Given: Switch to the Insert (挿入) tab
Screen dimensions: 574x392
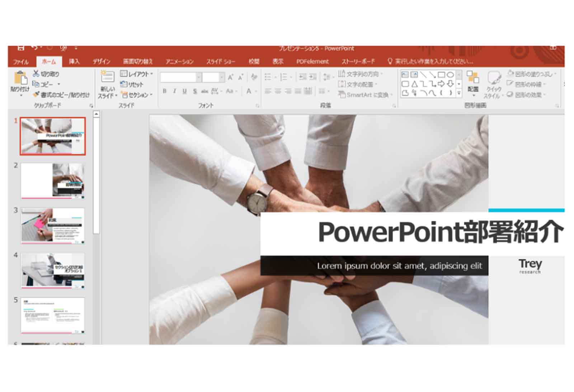Looking at the screenshot, I should pyautogui.click(x=74, y=61).
